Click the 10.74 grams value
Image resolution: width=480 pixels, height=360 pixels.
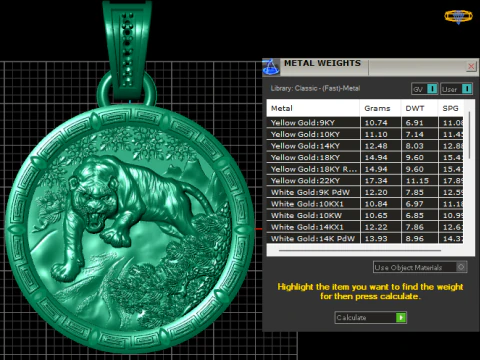pos(376,123)
